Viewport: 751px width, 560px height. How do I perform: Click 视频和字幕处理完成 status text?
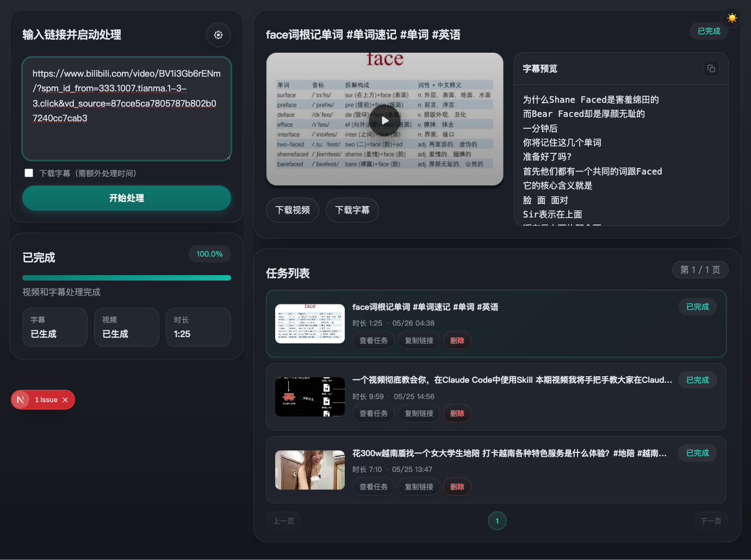coord(61,292)
